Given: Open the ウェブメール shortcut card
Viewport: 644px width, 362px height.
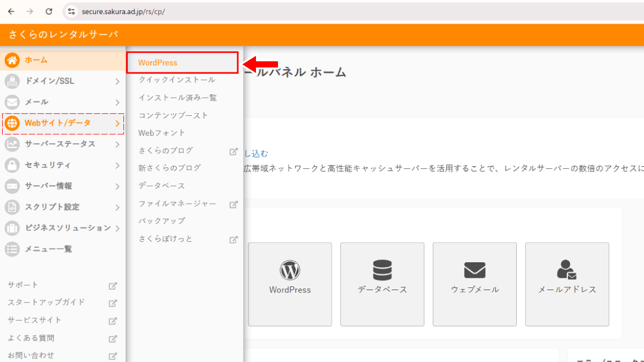Looking at the screenshot, I should coord(474,284).
